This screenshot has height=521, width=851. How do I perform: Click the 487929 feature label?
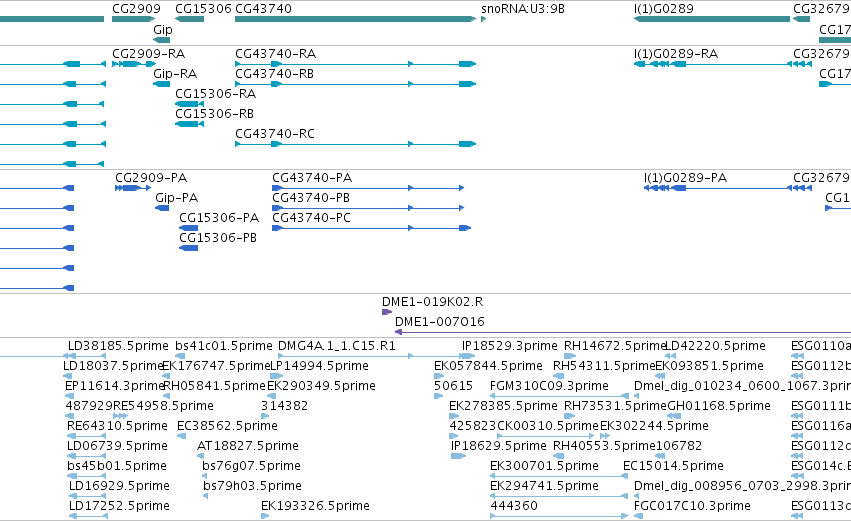(88, 406)
